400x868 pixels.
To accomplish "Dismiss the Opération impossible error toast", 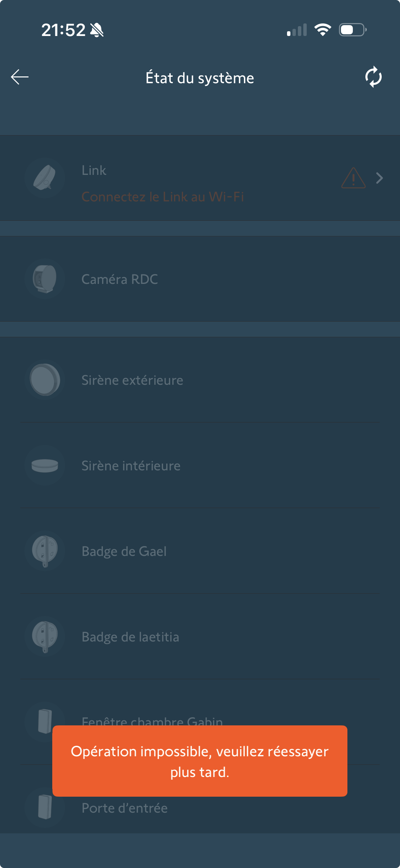I will point(200,761).
